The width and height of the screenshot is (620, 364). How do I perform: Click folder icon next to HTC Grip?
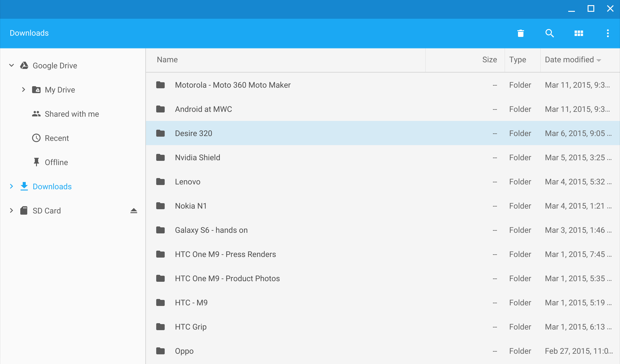160,327
